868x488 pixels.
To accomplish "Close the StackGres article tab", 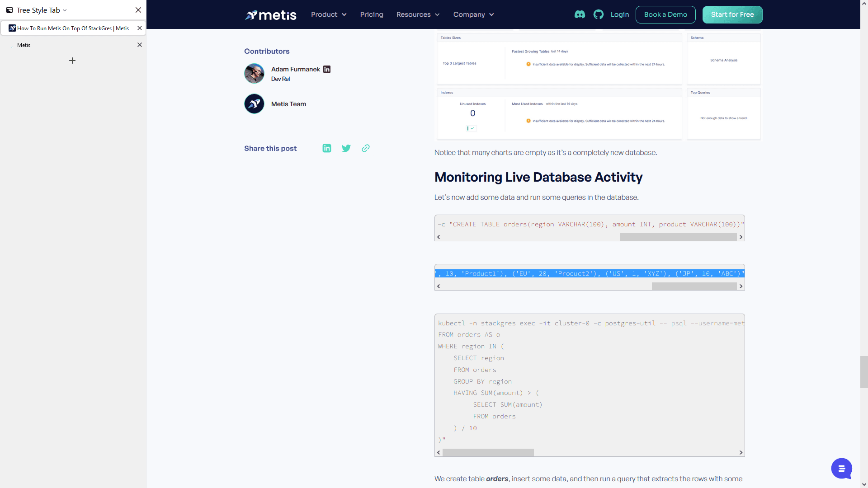I will coord(140,28).
